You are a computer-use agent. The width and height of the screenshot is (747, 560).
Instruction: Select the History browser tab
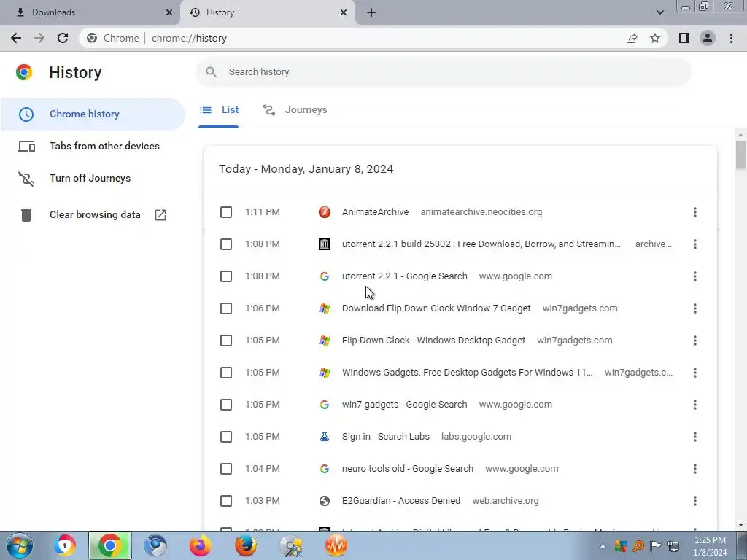click(x=268, y=12)
